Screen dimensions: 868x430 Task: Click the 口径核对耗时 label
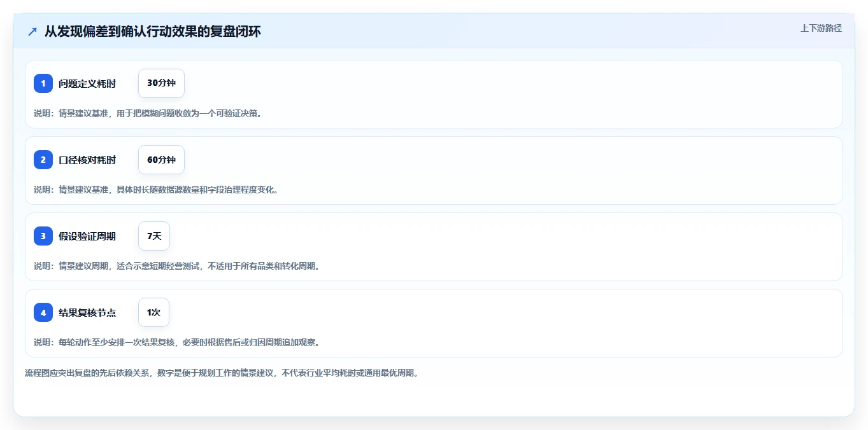click(87, 160)
